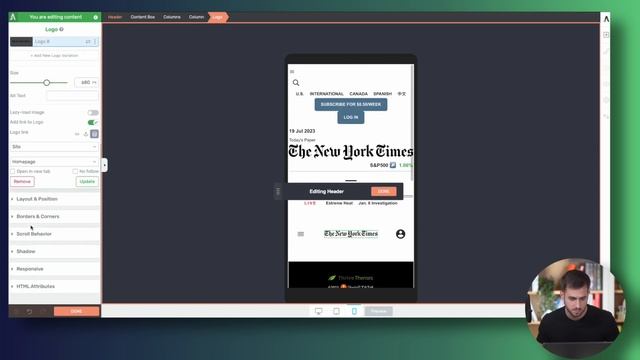Viewport: 640px width, 360px height.
Task: Toggle the Add link to Logo switch
Action: (x=93, y=122)
